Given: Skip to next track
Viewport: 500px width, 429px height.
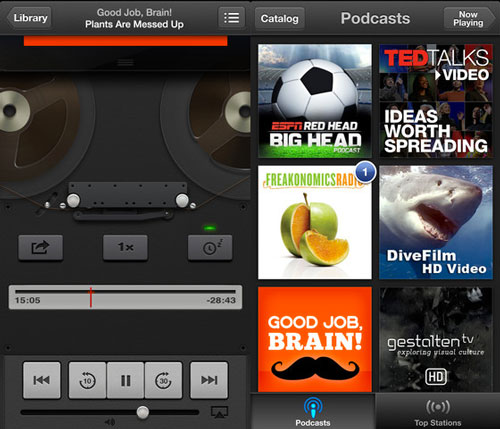Looking at the screenshot, I should click(x=209, y=380).
